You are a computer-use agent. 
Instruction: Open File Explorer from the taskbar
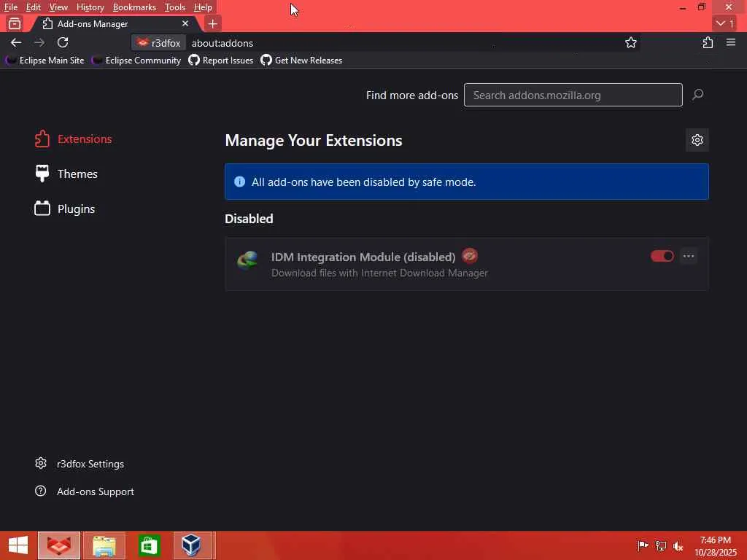[x=104, y=545]
